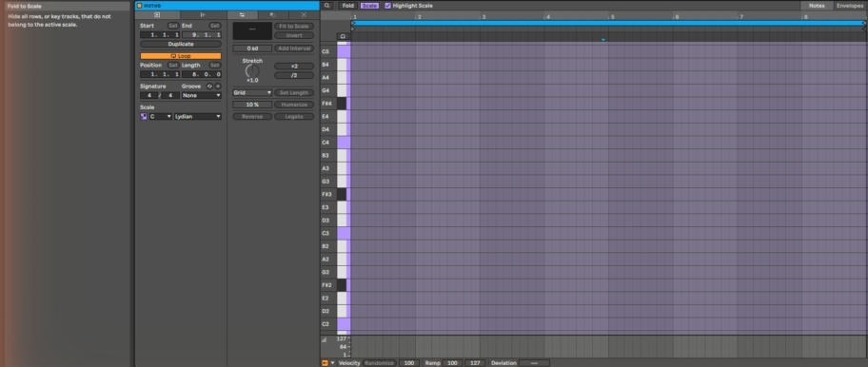Click the velocity lane triangle icon
Viewport: 868px width, 367px height.
point(324,340)
